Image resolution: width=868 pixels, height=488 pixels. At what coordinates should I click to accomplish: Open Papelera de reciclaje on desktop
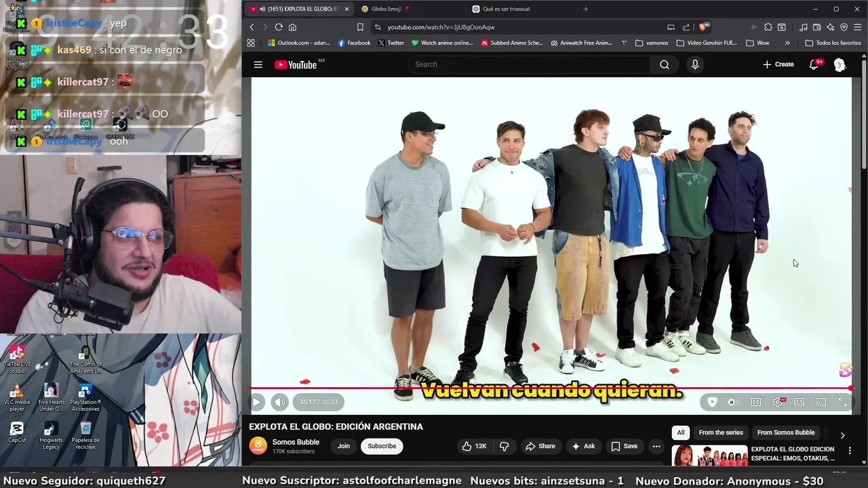pos(85,435)
